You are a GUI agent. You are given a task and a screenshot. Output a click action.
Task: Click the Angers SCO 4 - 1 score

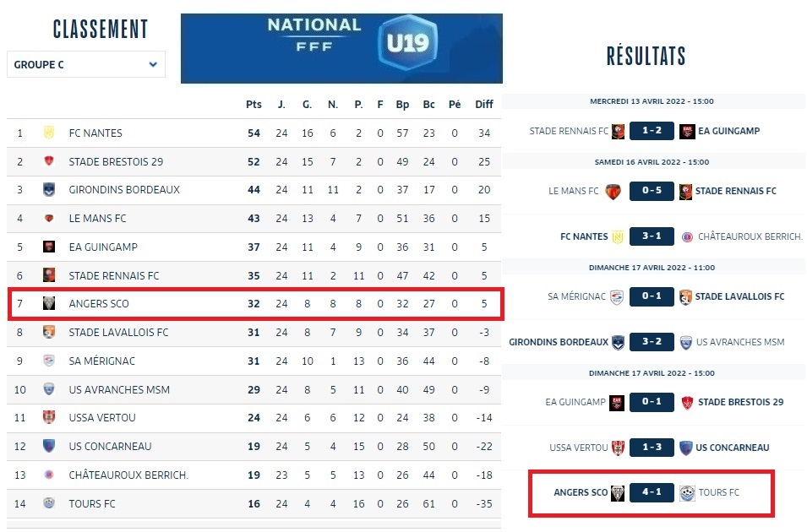(651, 492)
